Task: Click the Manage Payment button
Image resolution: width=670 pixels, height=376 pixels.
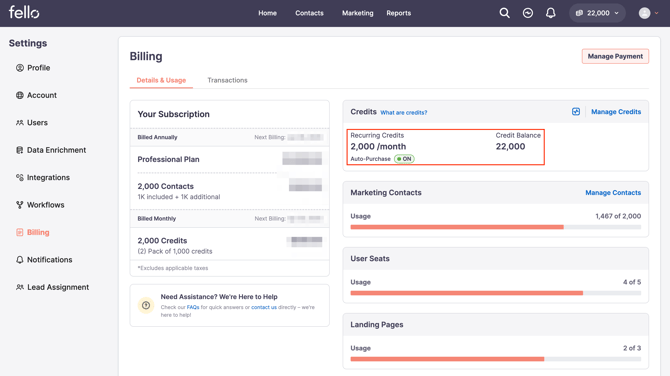Action: click(615, 56)
